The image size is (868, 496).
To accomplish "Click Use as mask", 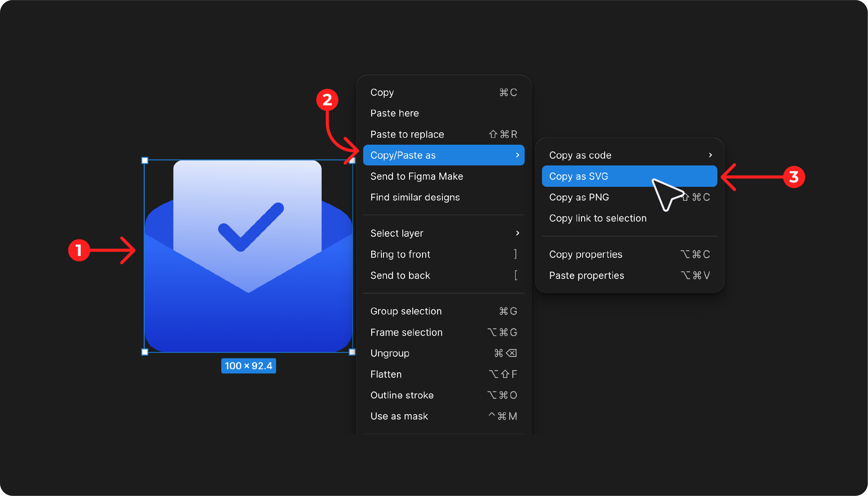I will click(x=399, y=416).
